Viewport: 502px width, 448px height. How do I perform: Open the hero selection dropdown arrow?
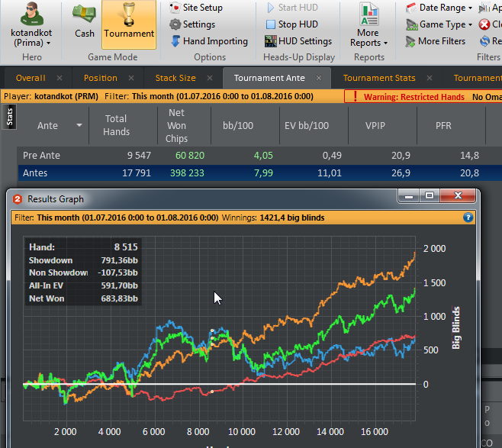(x=48, y=43)
